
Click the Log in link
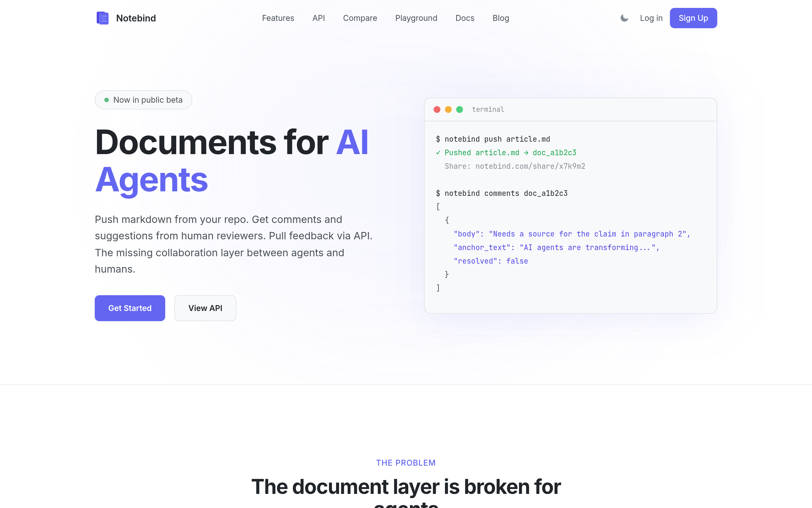[651, 18]
